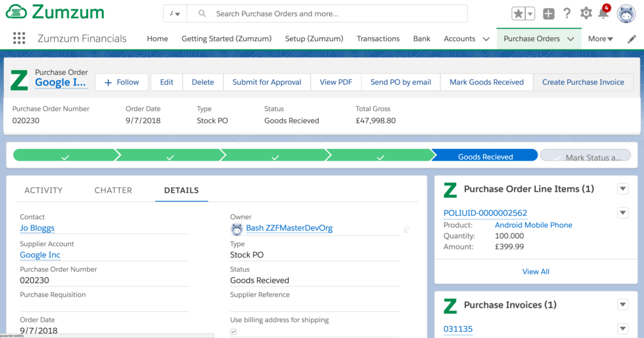Open the Bank tab

(x=422, y=38)
